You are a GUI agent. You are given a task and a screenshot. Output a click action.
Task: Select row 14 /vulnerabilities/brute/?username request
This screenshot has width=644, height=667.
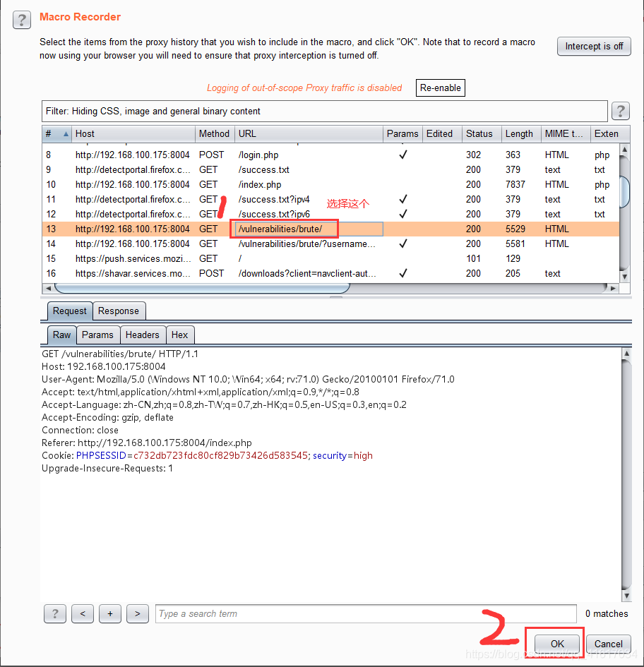330,244
